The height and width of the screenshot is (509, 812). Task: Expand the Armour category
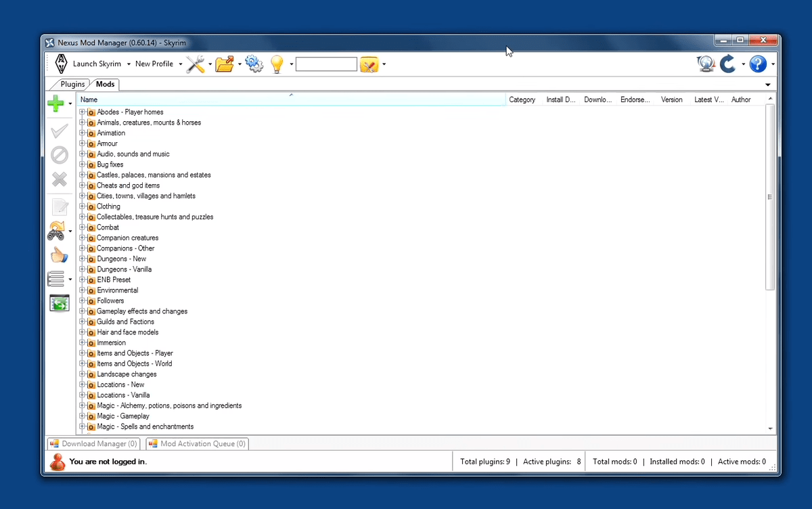click(81, 143)
